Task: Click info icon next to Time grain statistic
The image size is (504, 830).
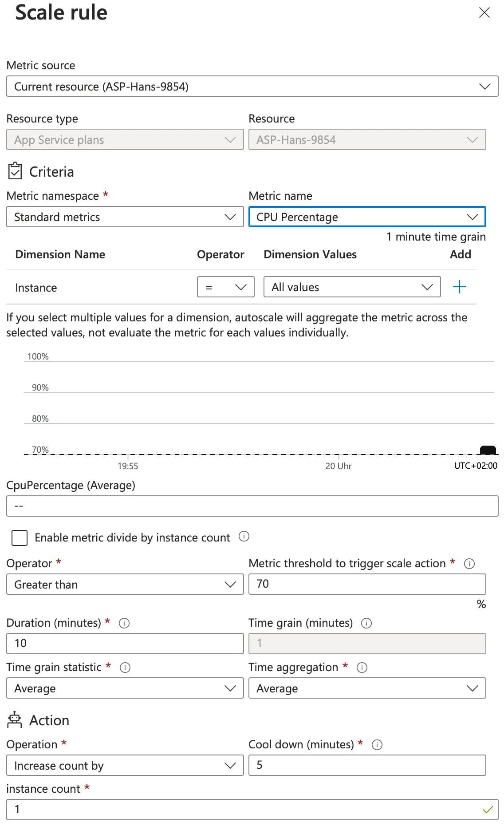Action: coord(125,668)
